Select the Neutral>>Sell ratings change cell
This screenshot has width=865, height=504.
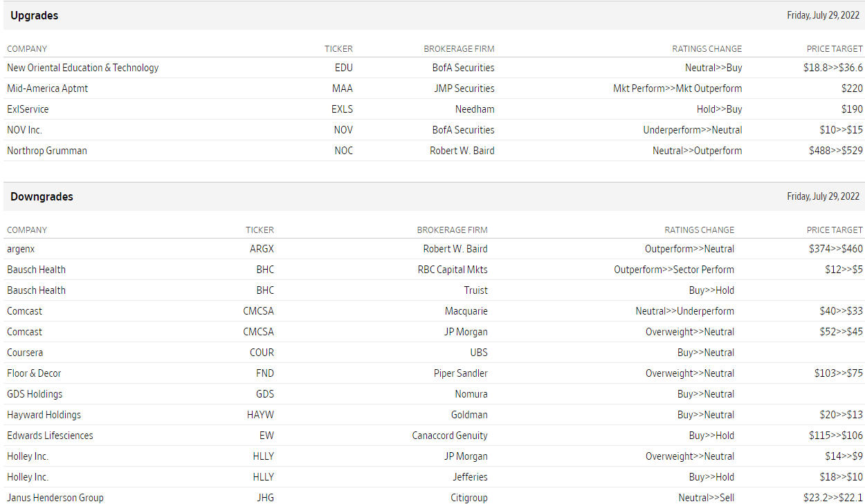(x=706, y=498)
